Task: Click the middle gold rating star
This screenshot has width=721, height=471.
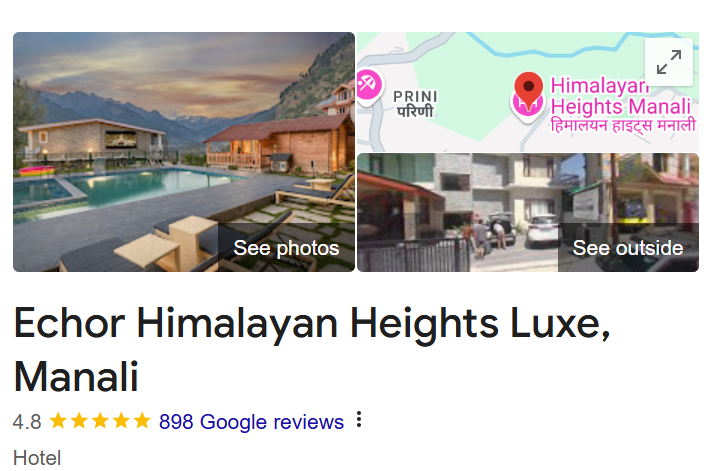Action: point(100,420)
